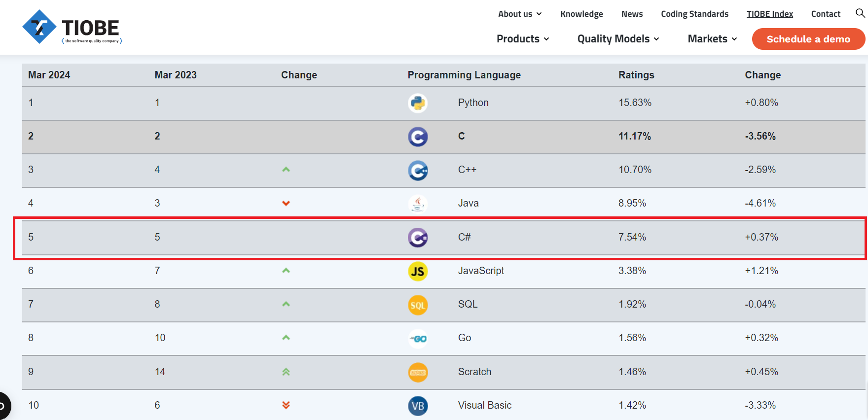The height and width of the screenshot is (420, 868).
Task: Expand the Products dropdown
Action: click(523, 38)
